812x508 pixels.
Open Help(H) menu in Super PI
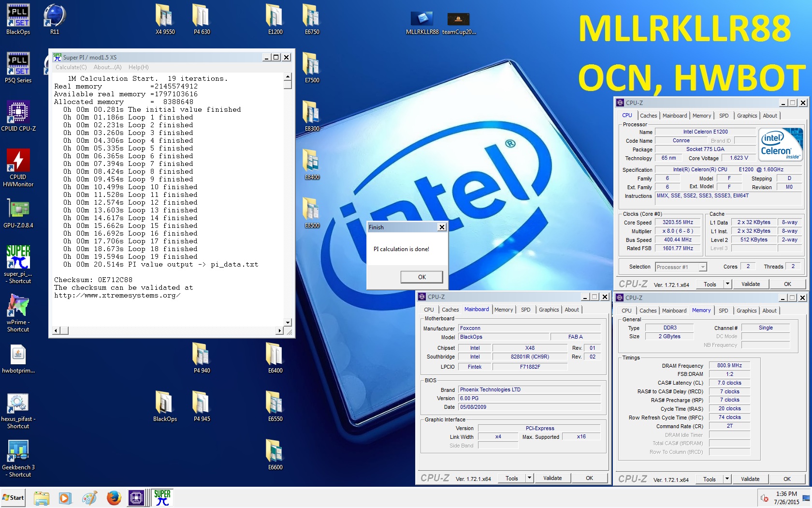click(138, 67)
